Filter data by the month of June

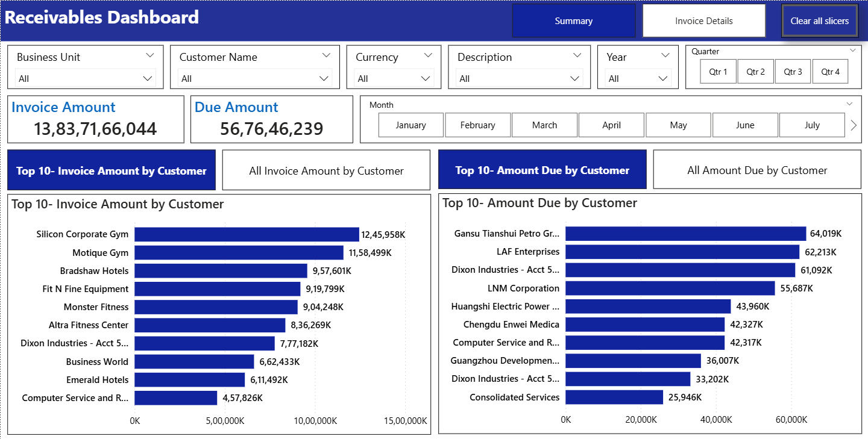coord(745,125)
